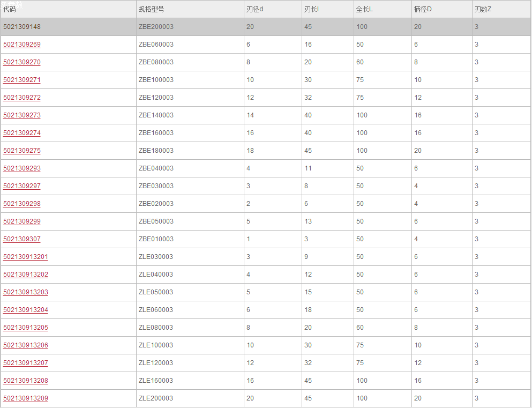Visit the 5021309307 code link

tap(22, 239)
